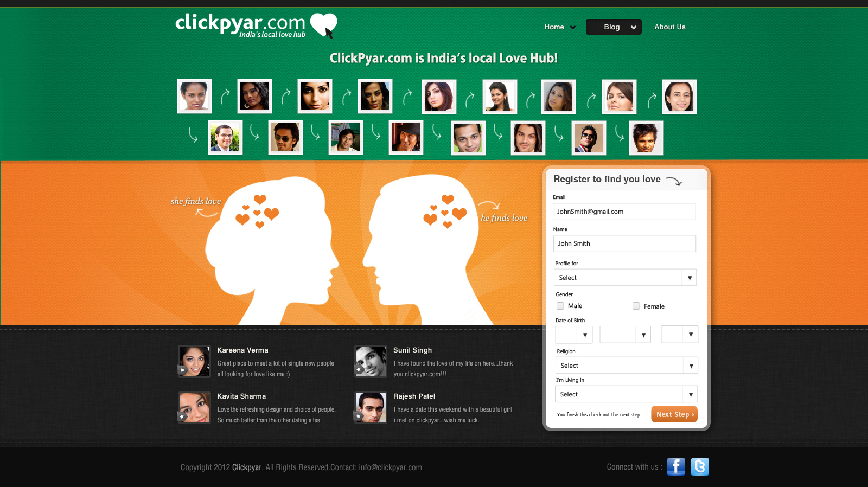
Task: Expand the Religion select dropdown
Action: pyautogui.click(x=627, y=366)
